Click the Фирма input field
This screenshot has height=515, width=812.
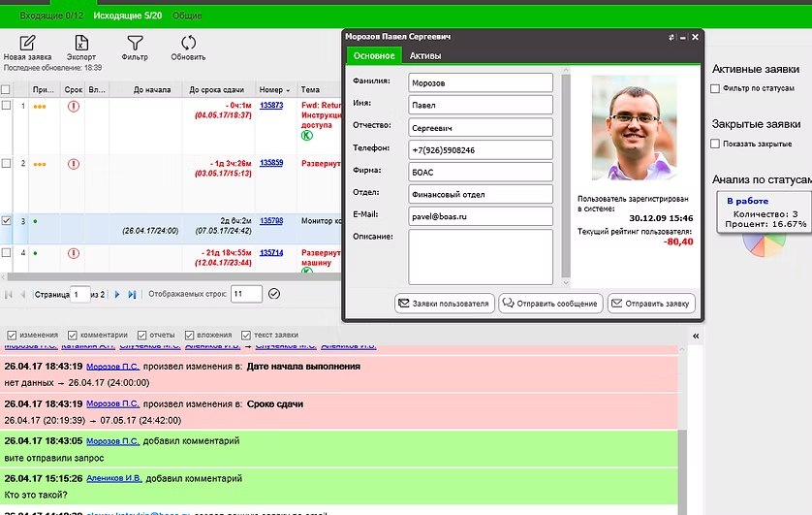[480, 172]
